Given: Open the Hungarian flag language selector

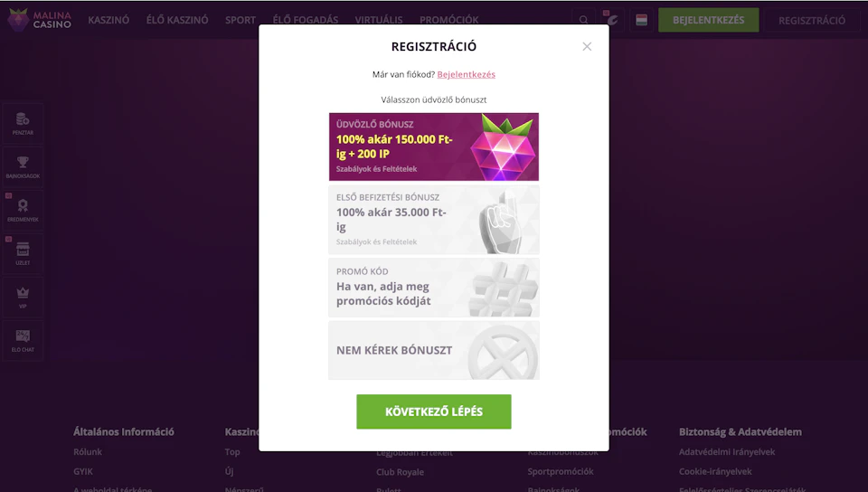Looking at the screenshot, I should coord(642,20).
